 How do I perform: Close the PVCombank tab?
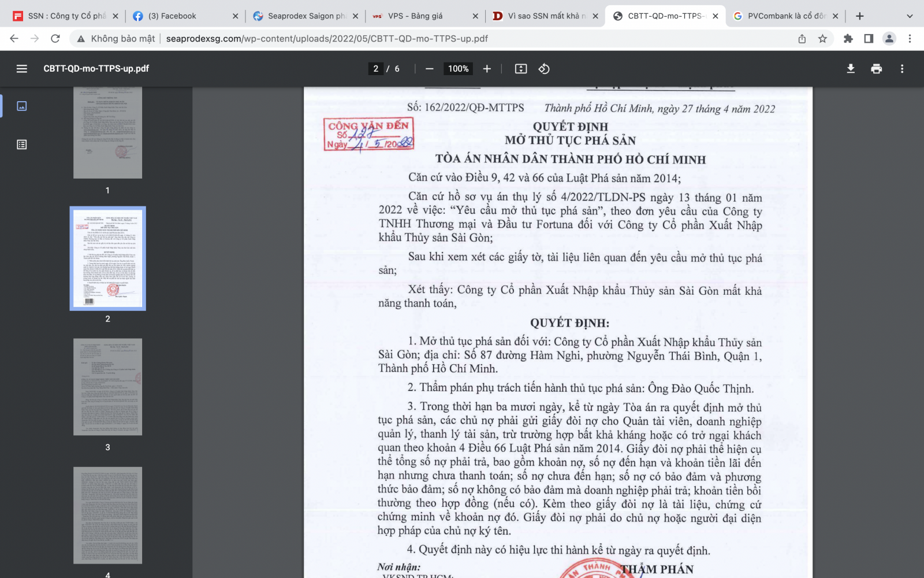[x=836, y=16]
